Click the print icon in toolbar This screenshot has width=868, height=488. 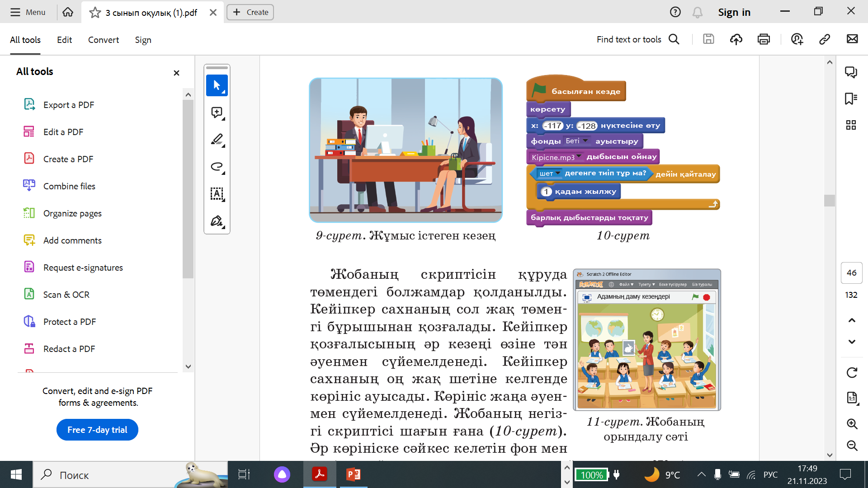click(x=764, y=39)
